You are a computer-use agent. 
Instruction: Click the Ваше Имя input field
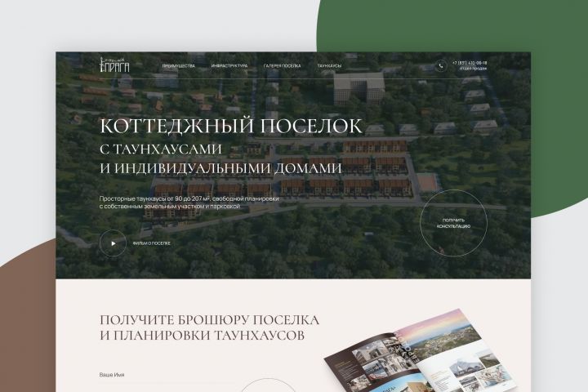click(x=167, y=375)
